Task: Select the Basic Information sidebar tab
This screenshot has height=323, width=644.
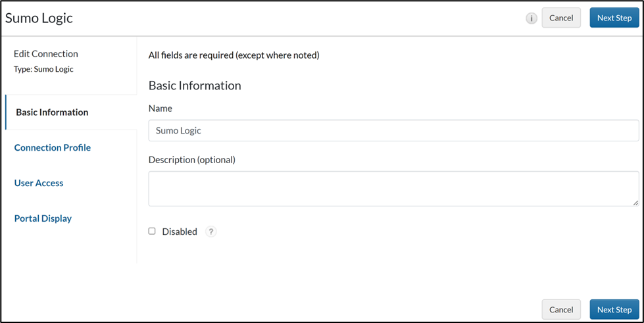Action: [52, 112]
